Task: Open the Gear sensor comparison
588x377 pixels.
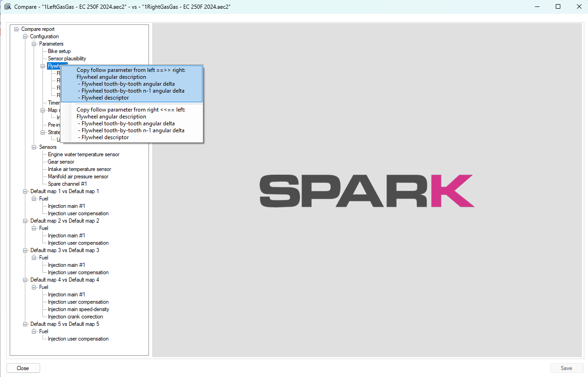Action: 61,162
